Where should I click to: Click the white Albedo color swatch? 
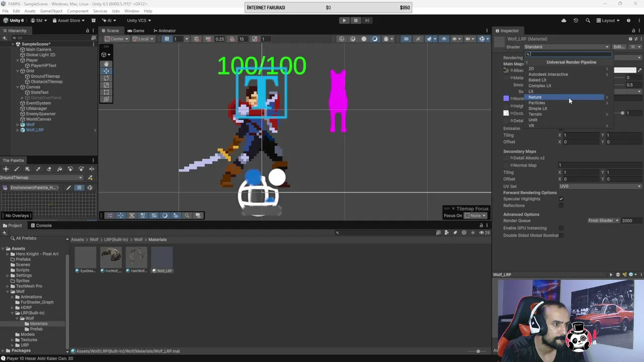click(625, 70)
